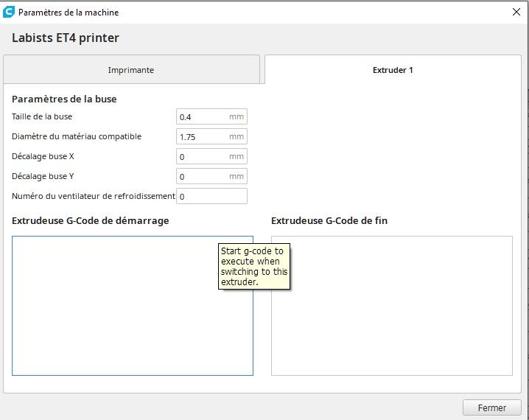Click in the Extrudeuse G-Code de fin box
529x420 pixels.
[392, 306]
